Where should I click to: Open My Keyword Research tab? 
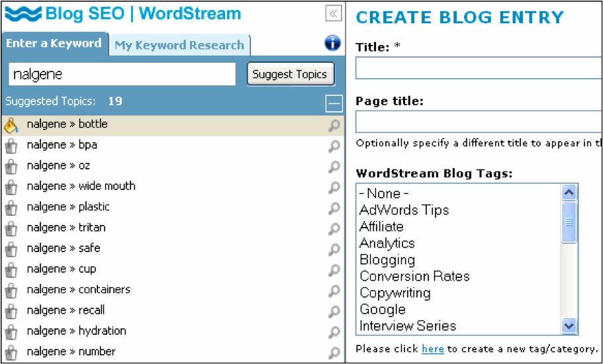(179, 45)
